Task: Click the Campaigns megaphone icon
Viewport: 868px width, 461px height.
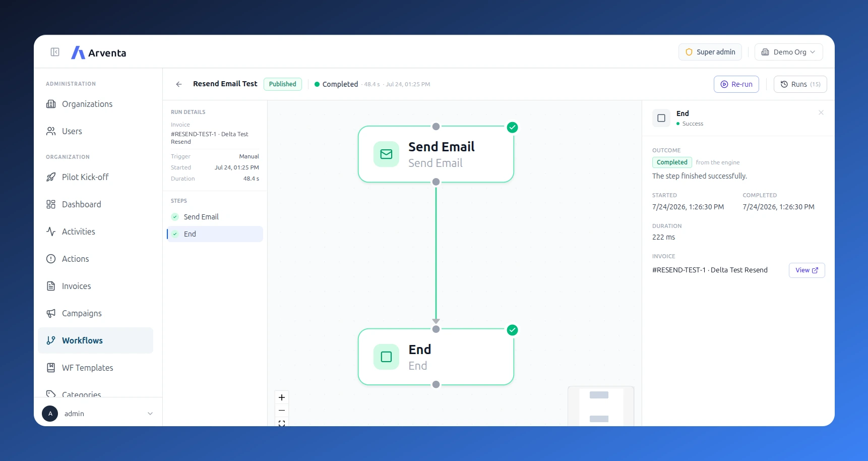Action: pos(51,313)
